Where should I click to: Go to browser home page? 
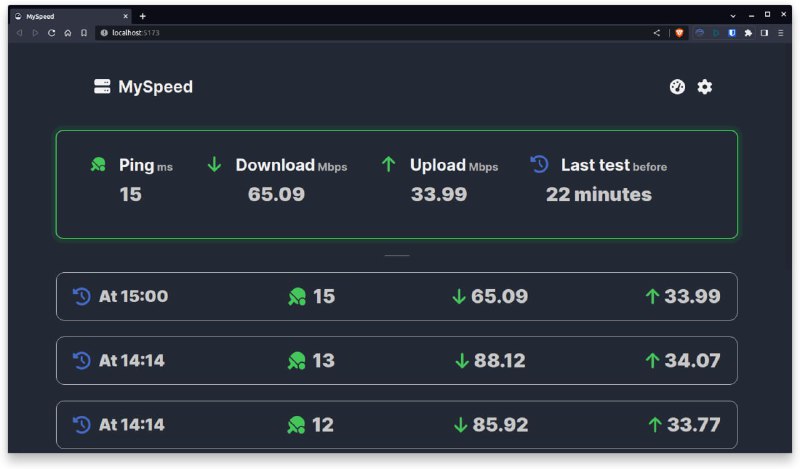pos(67,33)
